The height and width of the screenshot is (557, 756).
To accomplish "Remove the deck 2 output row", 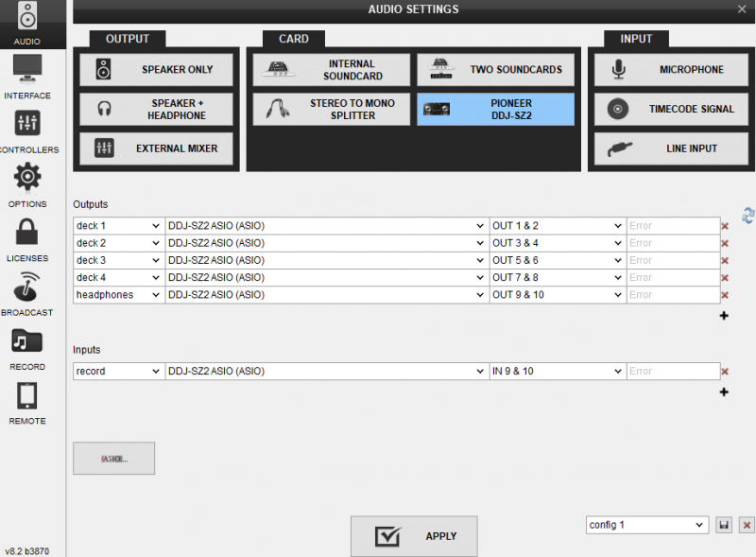I will (x=725, y=243).
